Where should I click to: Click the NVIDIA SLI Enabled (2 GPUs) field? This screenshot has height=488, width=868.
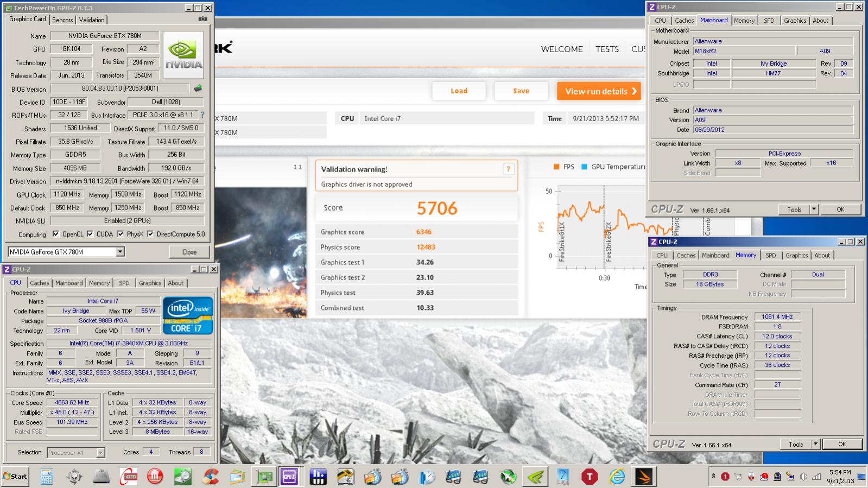[x=128, y=220]
